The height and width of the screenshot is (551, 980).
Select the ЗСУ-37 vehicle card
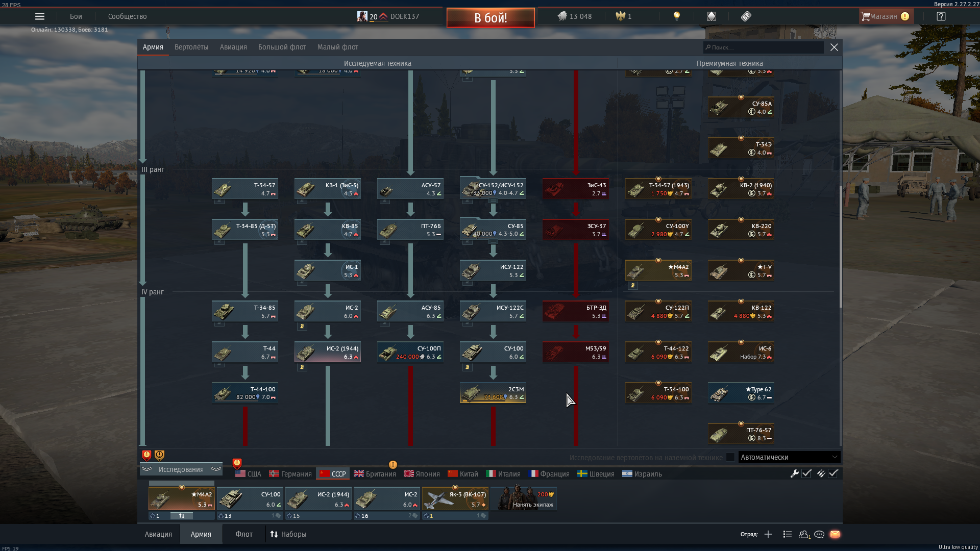click(x=576, y=230)
